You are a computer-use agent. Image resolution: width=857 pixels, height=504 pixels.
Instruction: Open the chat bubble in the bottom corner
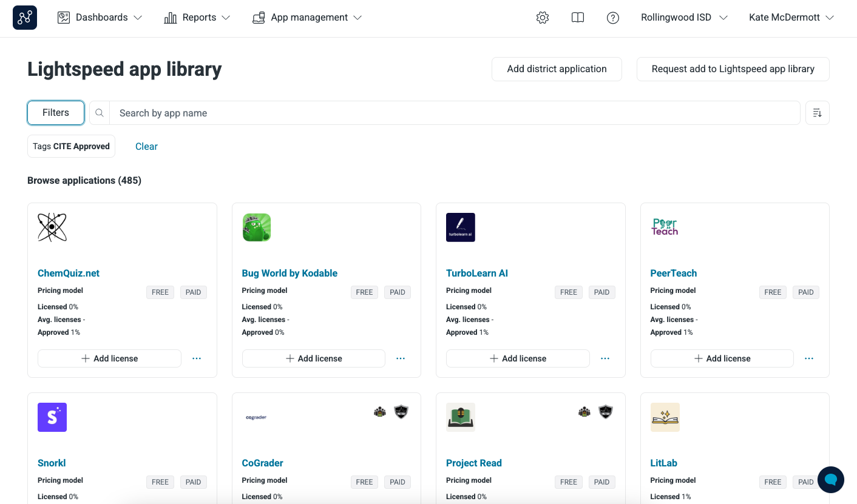tap(831, 480)
